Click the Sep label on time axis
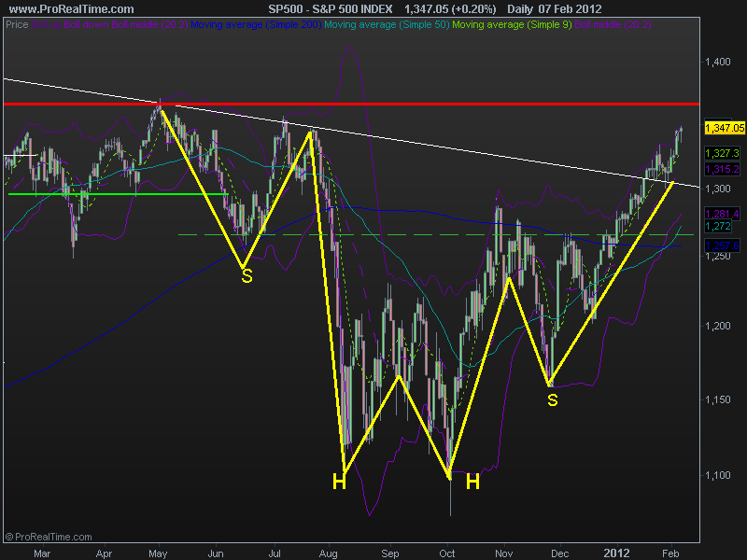 [390, 553]
